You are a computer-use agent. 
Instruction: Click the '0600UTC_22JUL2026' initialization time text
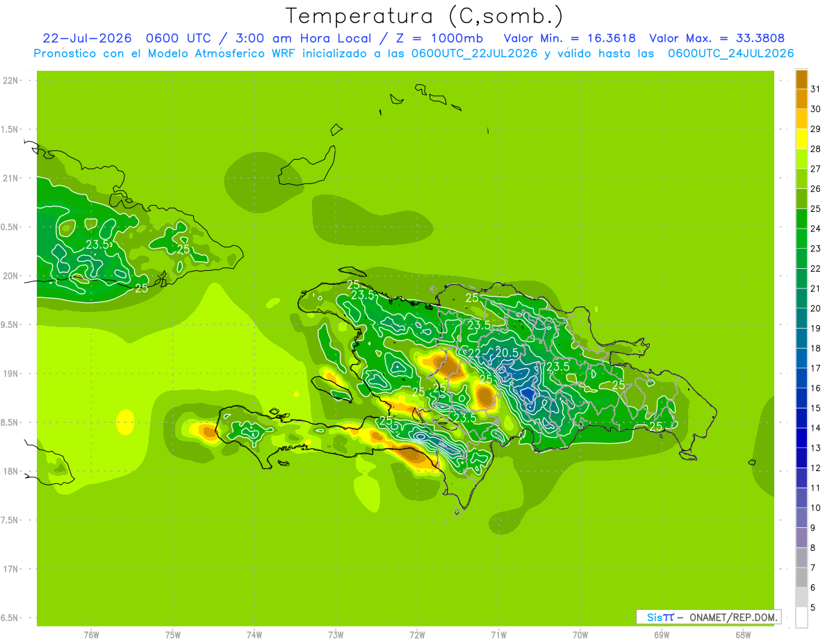pos(474,53)
